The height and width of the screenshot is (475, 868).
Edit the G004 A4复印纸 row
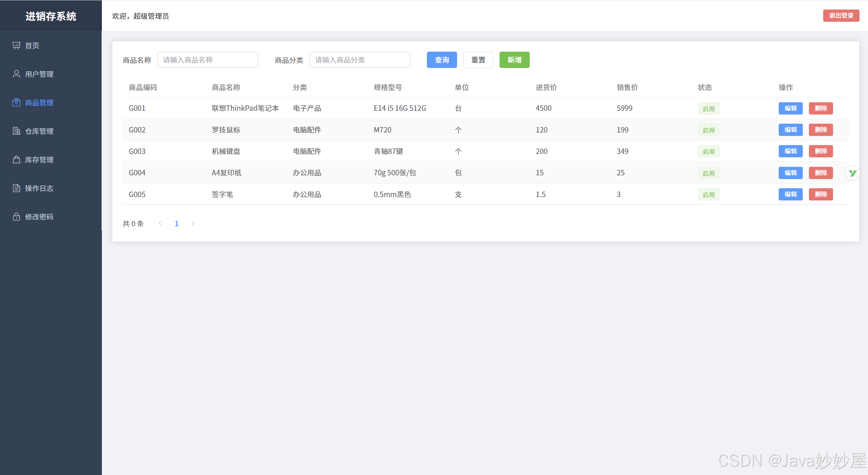pos(791,173)
